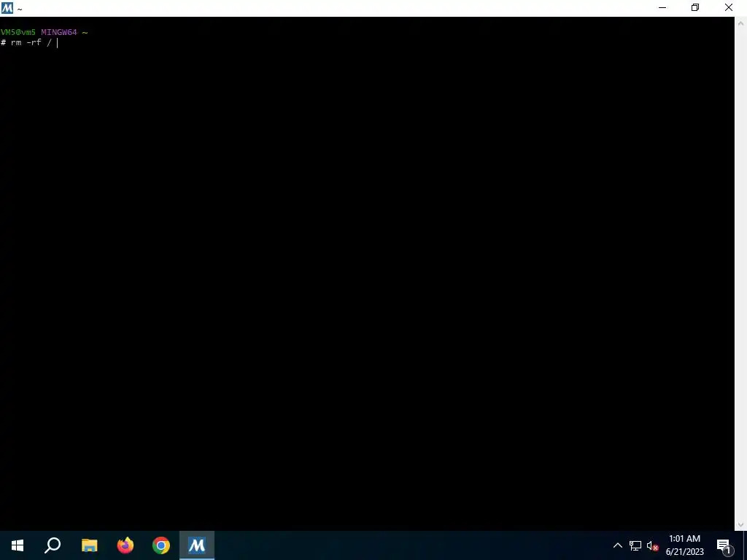Open the Action Center notifications icon
The height and width of the screenshot is (560, 747).
click(724, 545)
